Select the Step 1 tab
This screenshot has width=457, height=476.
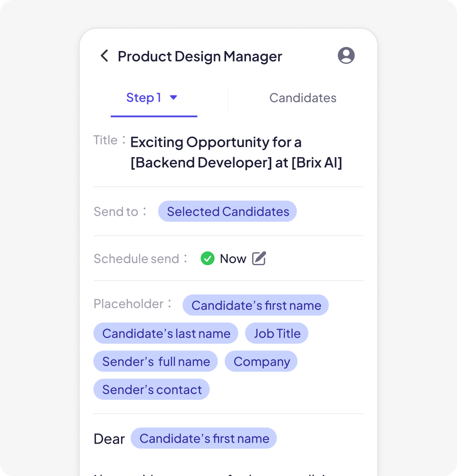click(154, 99)
